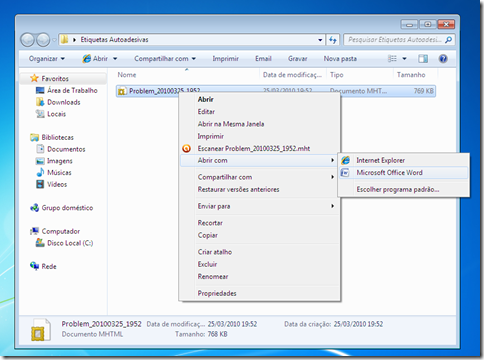
Task: Click the Grupo doméstico icon
Action: point(34,208)
